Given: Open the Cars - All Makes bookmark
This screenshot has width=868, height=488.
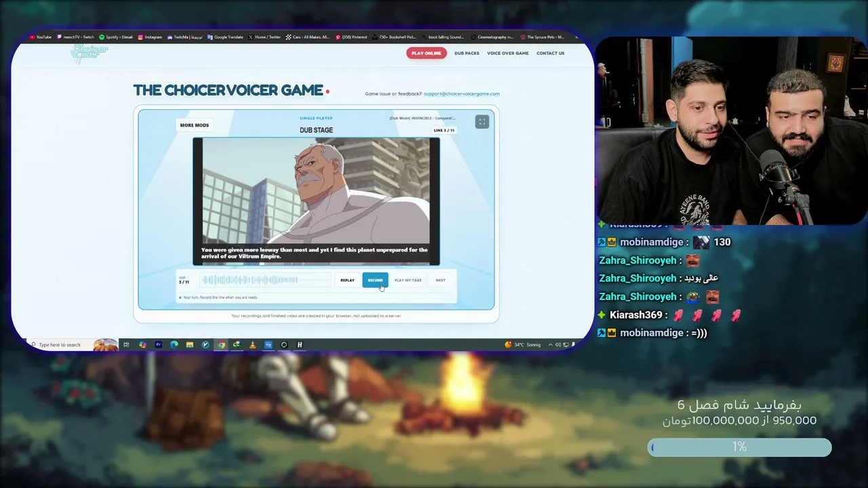Looking at the screenshot, I should tap(308, 37).
